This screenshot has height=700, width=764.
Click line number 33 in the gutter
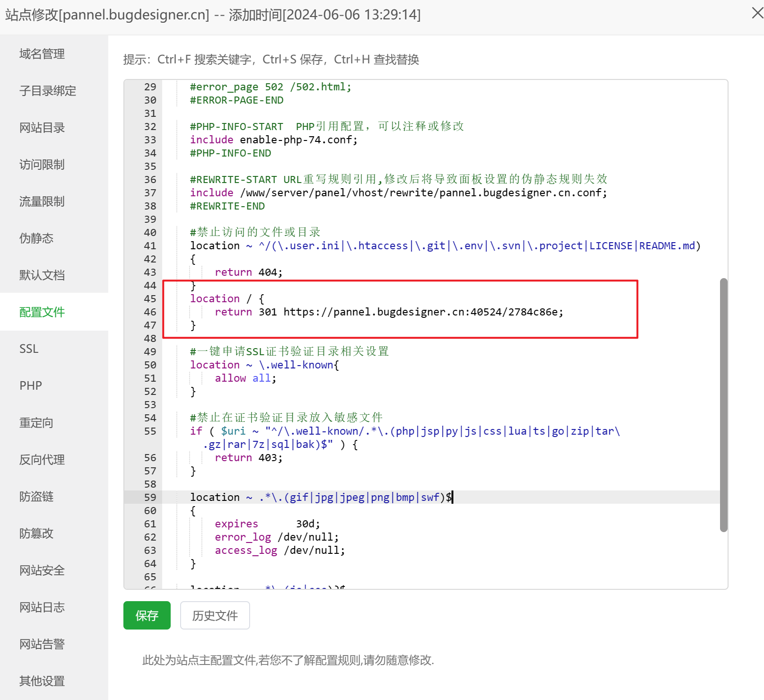150,140
